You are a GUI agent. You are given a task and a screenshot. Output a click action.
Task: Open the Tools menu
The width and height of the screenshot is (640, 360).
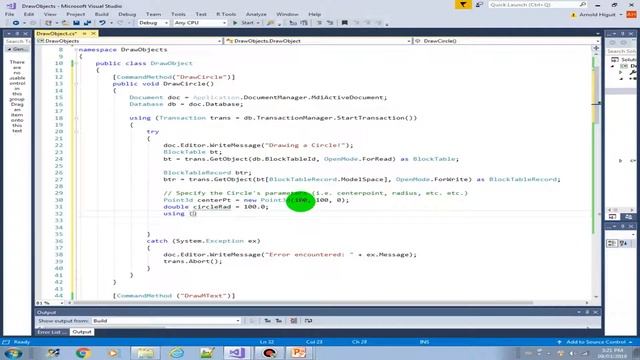[178, 14]
